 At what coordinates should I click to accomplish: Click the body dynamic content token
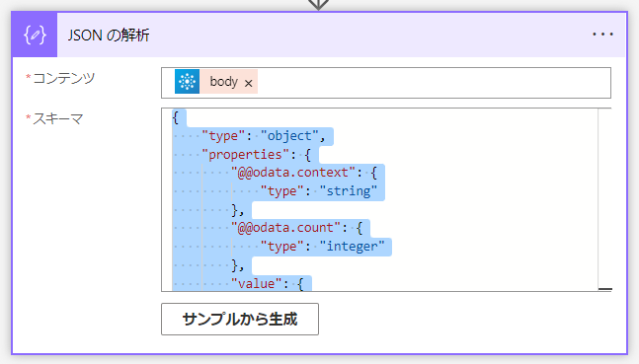pyautogui.click(x=216, y=82)
